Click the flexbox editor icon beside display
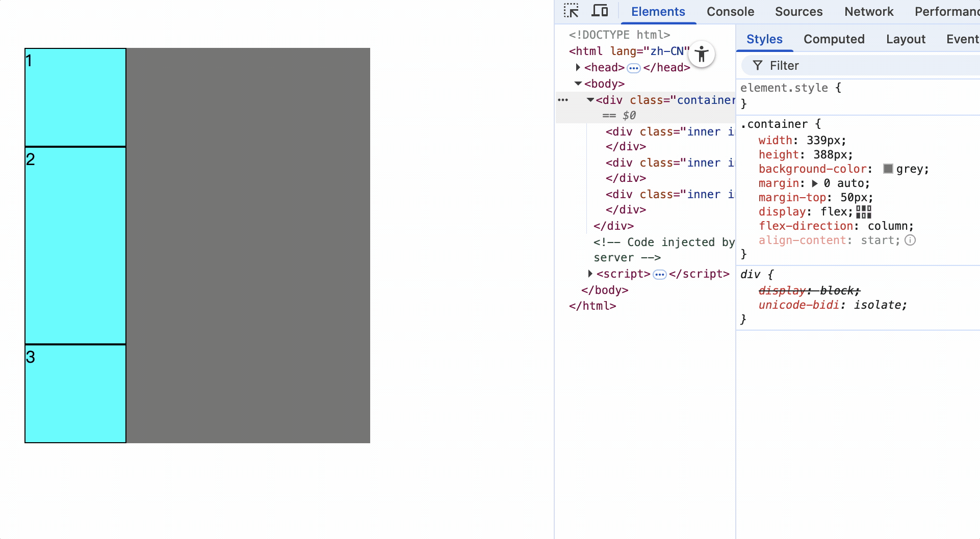The width and height of the screenshot is (980, 539). pyautogui.click(x=864, y=212)
